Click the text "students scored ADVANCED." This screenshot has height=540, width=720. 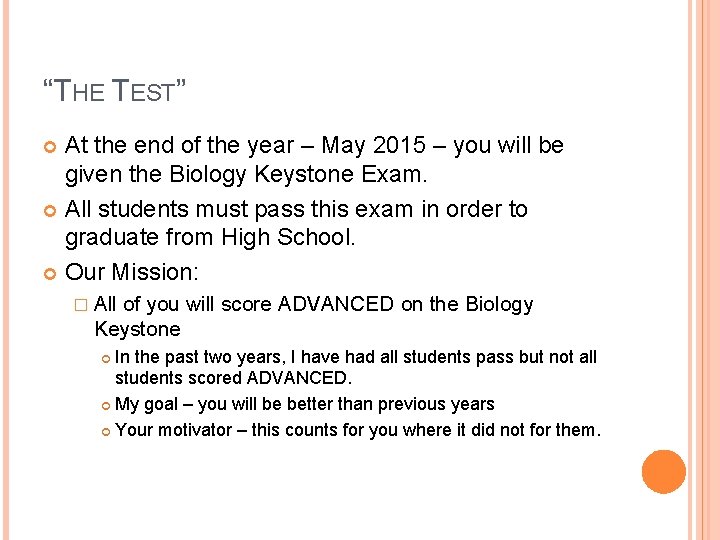click(x=233, y=378)
